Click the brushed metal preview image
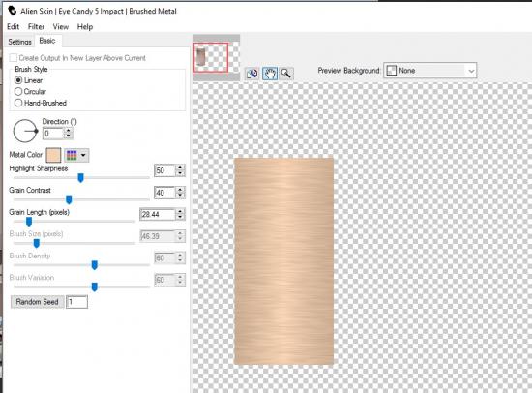Image resolution: width=532 pixels, height=393 pixels. click(283, 260)
